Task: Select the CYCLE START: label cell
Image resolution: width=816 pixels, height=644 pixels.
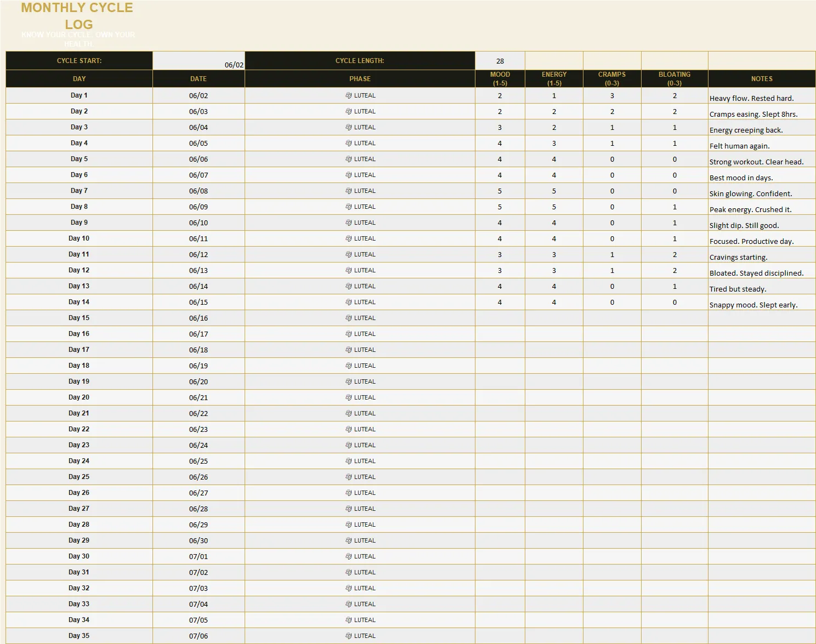Action: (79, 61)
